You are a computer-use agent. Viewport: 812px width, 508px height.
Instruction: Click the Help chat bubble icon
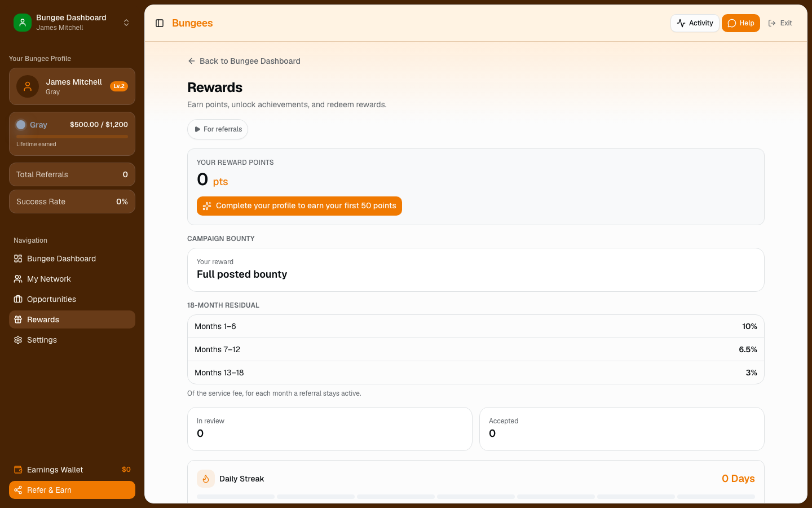[732, 23]
